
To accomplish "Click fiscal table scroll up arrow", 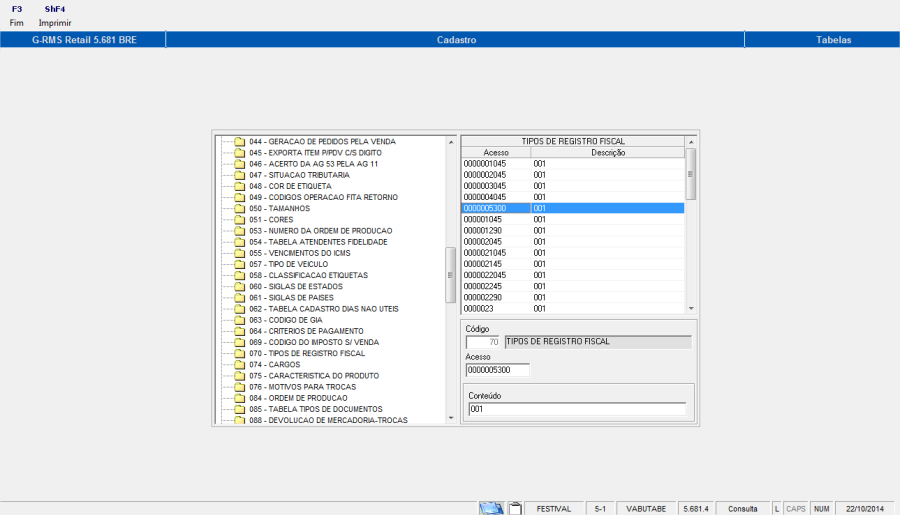I will [691, 142].
